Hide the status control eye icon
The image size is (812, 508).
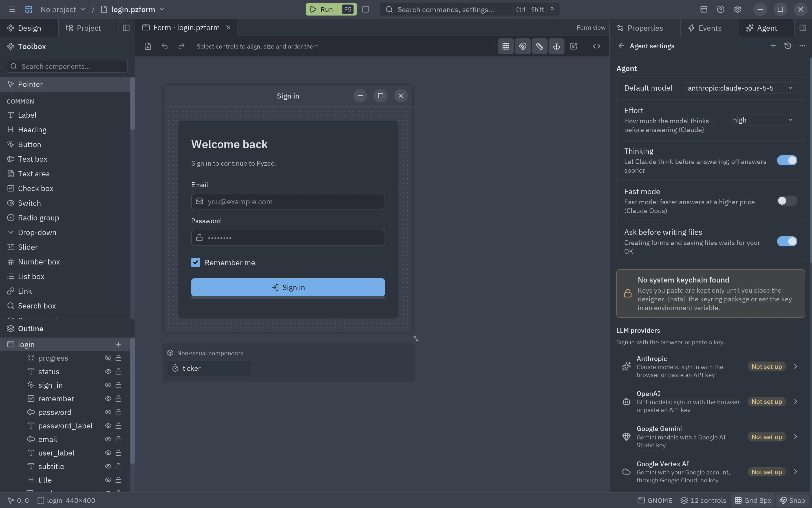click(108, 372)
